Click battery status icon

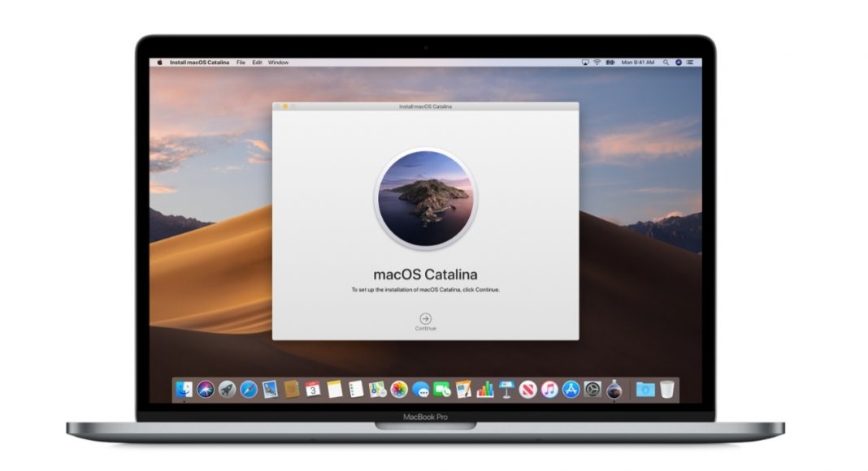(610, 63)
